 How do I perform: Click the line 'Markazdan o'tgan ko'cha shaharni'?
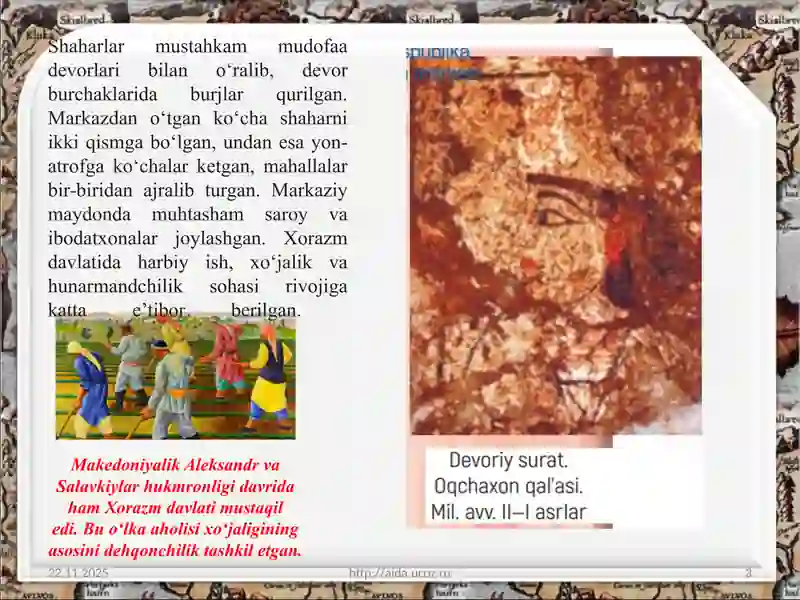coord(197,118)
